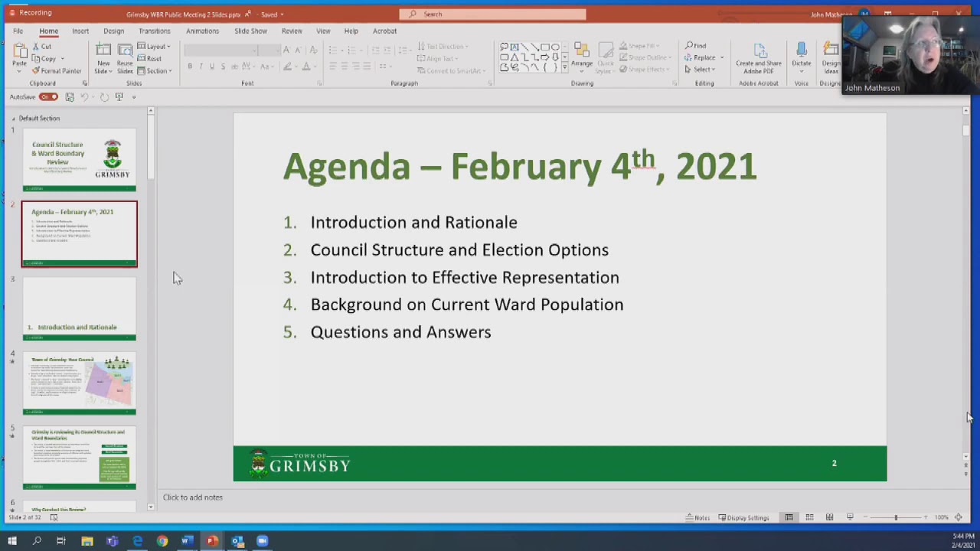Open the font name combo box
The image size is (980, 551).
220,51
